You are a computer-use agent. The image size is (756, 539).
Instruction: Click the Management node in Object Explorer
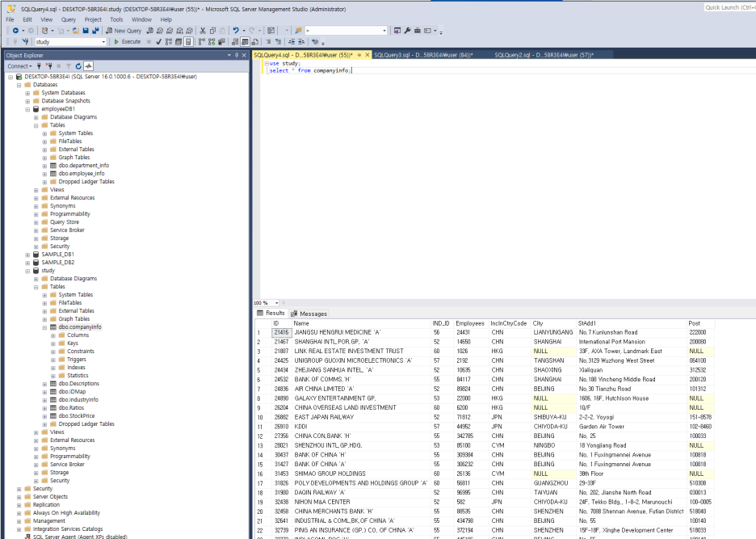tap(49, 521)
